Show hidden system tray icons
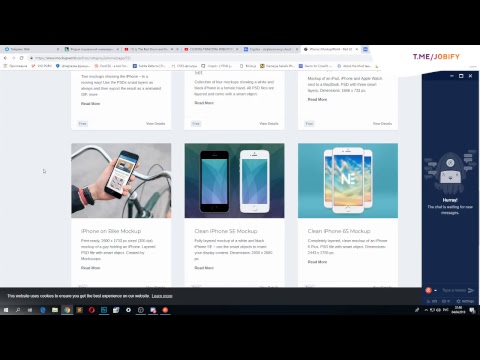 426,310
